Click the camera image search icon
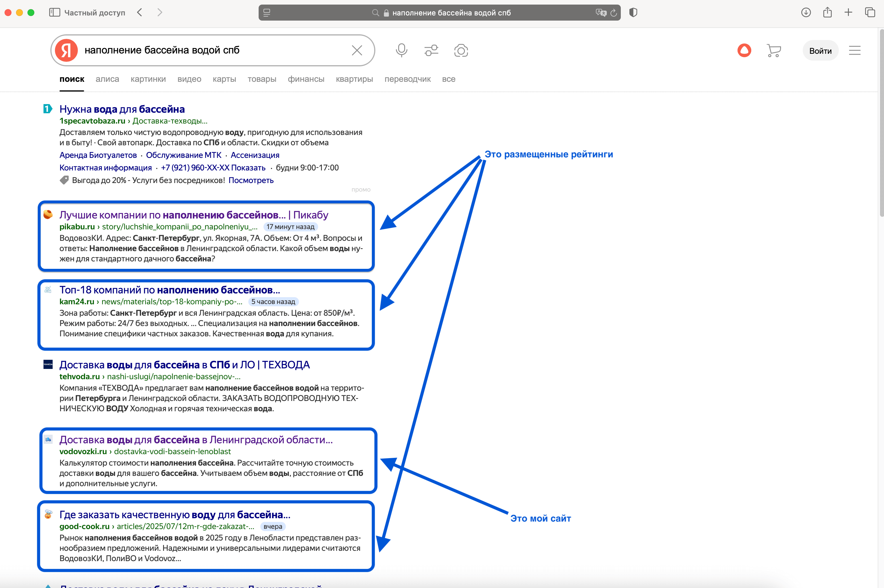Screen dimensions: 884x588 tap(461, 50)
